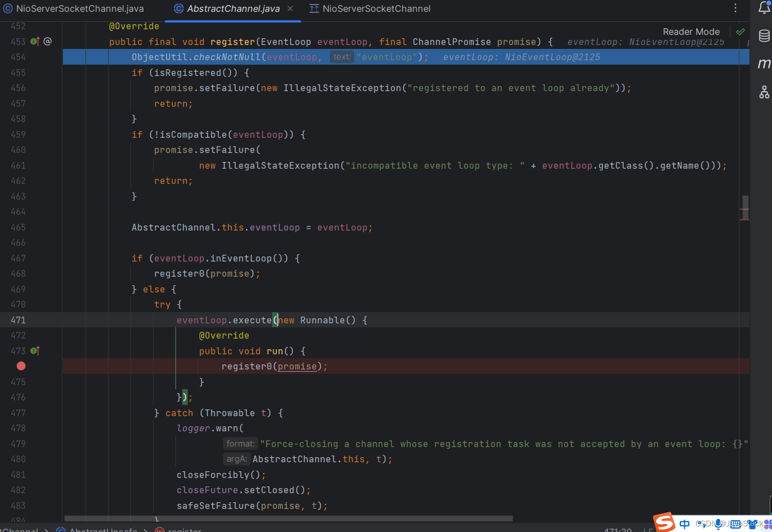Enable Reader Mode
Screen dimensions: 772x532
coord(691,32)
